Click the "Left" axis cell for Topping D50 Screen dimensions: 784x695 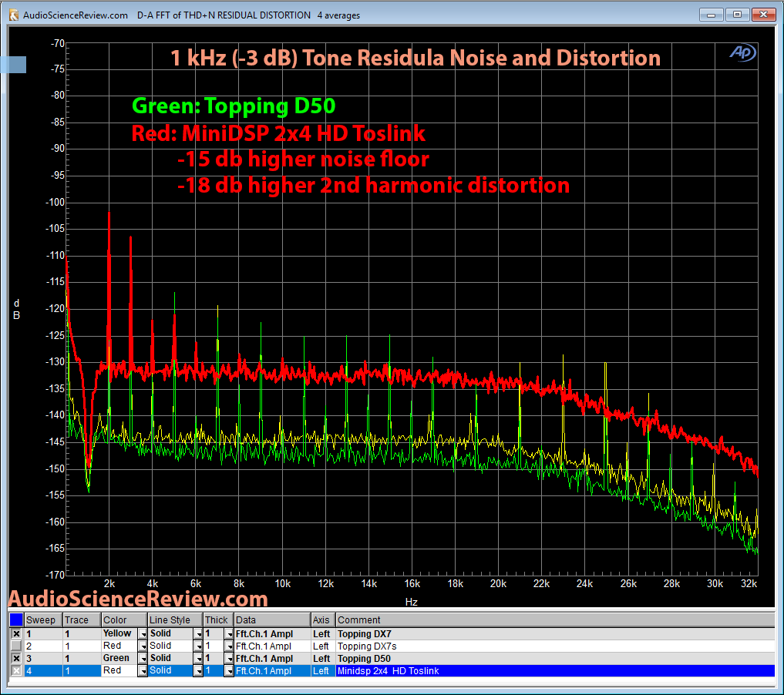[323, 659]
